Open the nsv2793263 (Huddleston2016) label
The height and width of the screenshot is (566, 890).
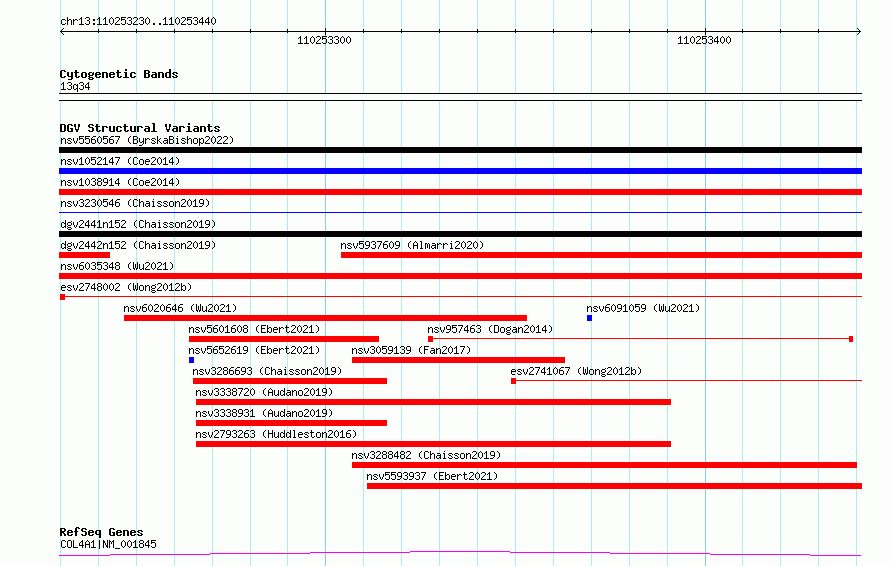pyautogui.click(x=276, y=434)
